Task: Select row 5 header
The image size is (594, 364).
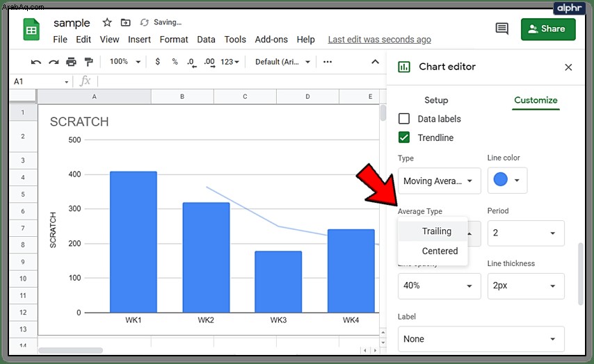Action: tap(23, 195)
